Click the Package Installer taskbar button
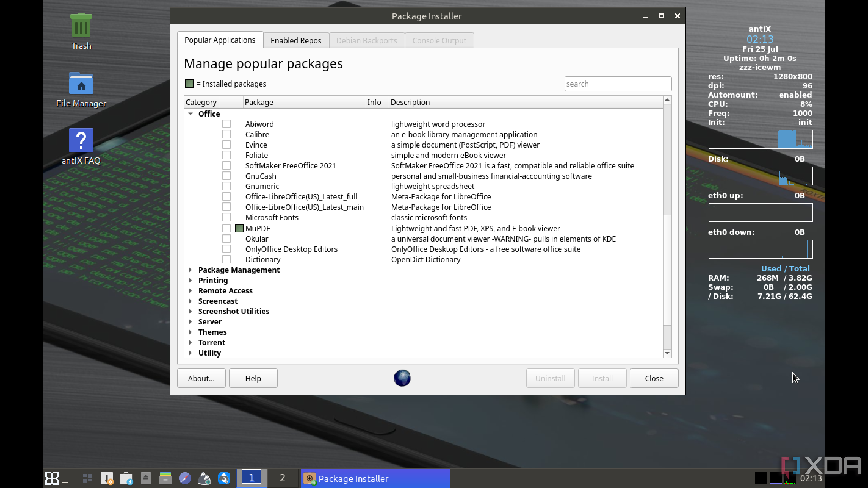The height and width of the screenshot is (488, 868). tap(375, 478)
